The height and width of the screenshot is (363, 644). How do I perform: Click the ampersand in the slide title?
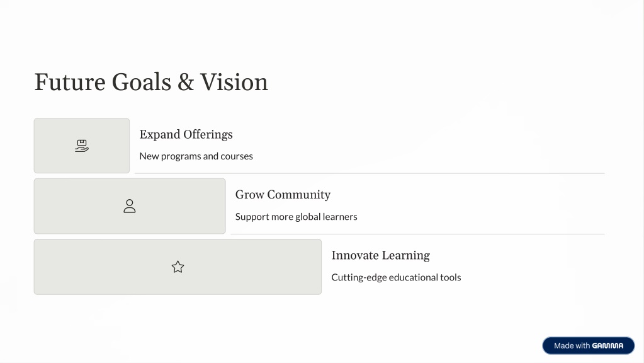point(186,82)
